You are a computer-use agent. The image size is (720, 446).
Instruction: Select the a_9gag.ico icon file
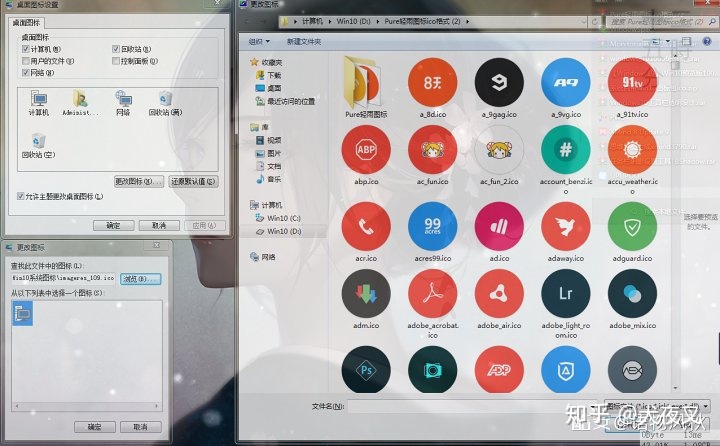pyautogui.click(x=499, y=82)
